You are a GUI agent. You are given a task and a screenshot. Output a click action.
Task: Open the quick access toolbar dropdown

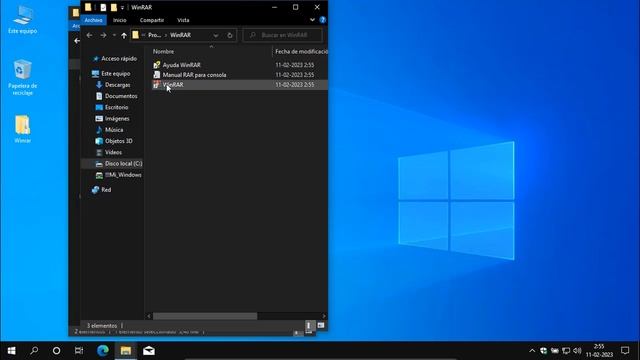coord(122,8)
